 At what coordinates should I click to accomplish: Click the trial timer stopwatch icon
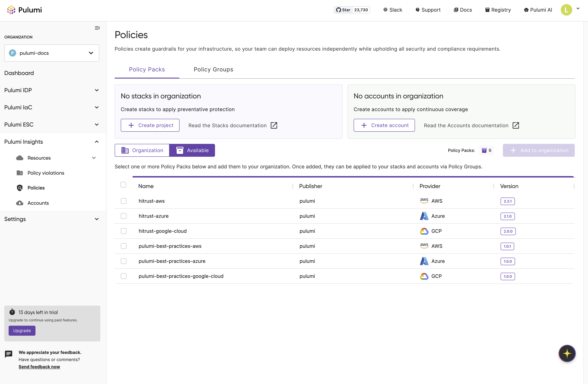(12, 312)
